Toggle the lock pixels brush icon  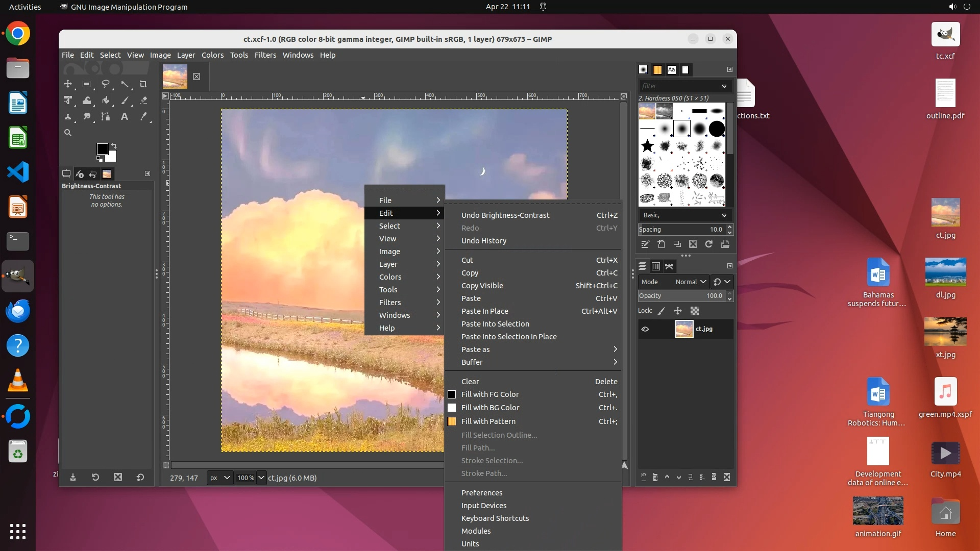(661, 311)
